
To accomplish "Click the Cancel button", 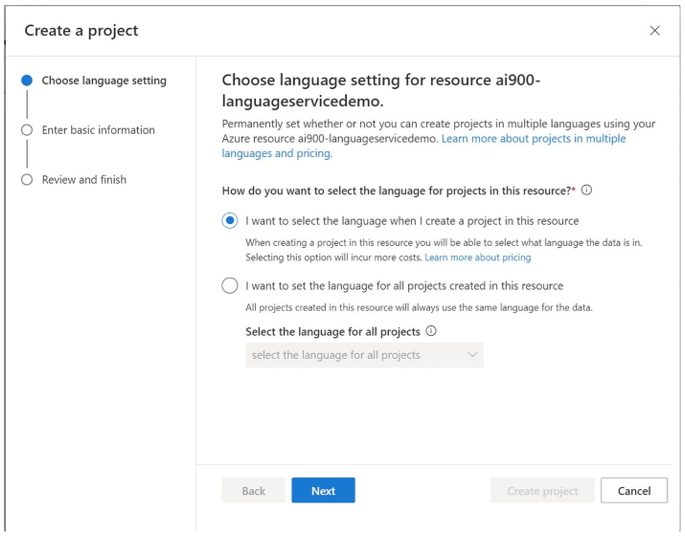I will (634, 491).
